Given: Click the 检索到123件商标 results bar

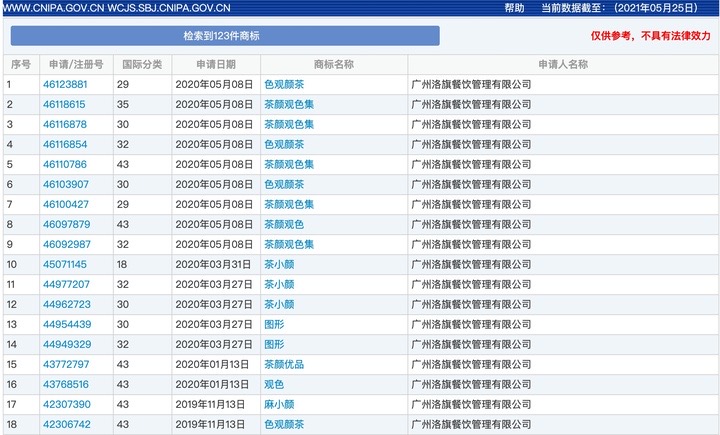Looking at the screenshot, I should [x=225, y=36].
